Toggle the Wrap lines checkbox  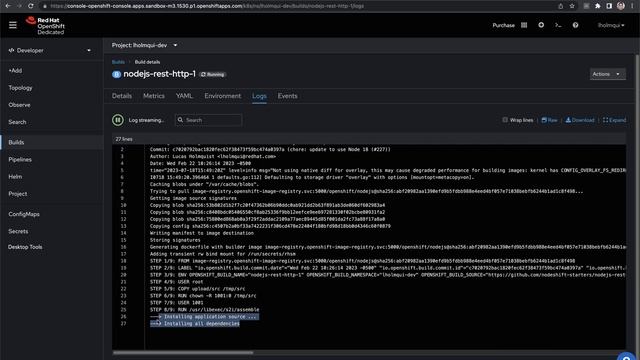click(x=505, y=120)
